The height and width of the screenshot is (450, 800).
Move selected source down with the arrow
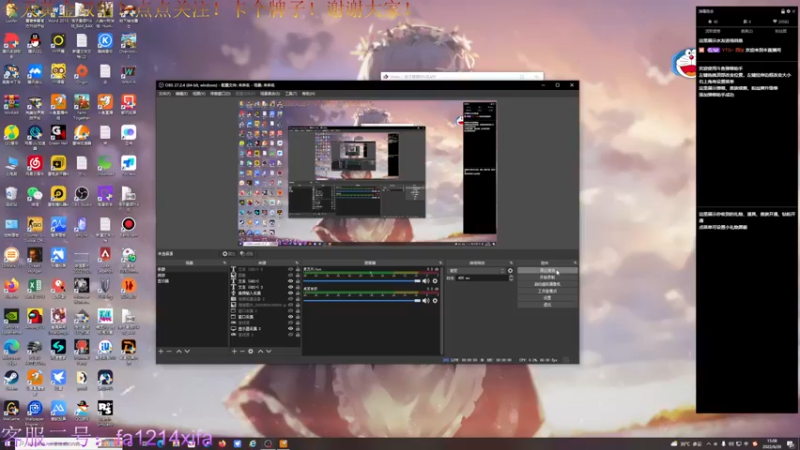click(x=269, y=351)
